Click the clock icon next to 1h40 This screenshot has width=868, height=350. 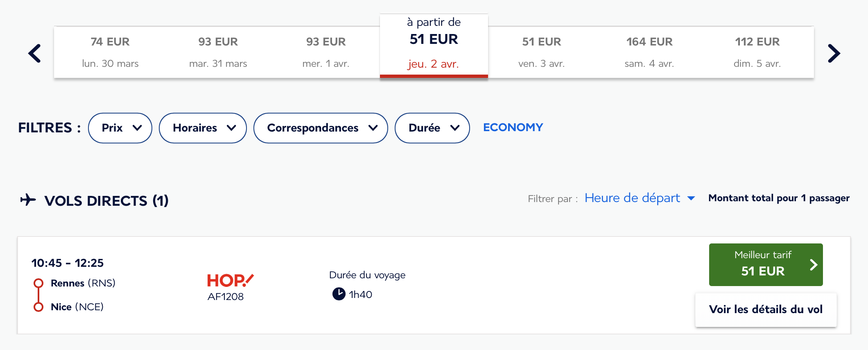(x=339, y=294)
